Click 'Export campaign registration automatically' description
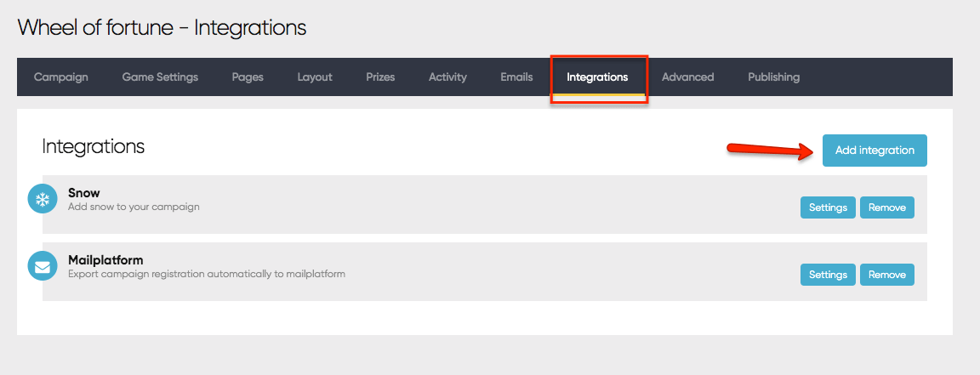The height and width of the screenshot is (375, 980). (x=206, y=274)
